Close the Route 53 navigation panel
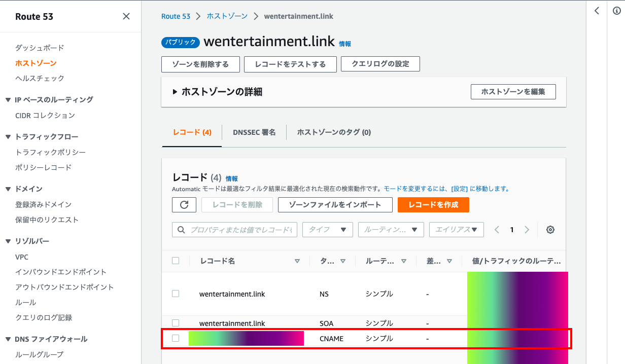The image size is (625, 364). point(126,16)
